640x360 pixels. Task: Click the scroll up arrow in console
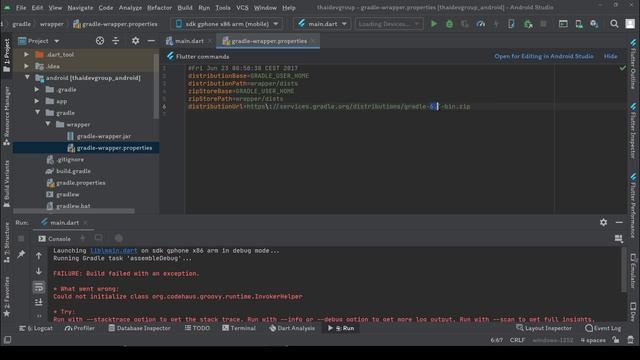(x=39, y=256)
